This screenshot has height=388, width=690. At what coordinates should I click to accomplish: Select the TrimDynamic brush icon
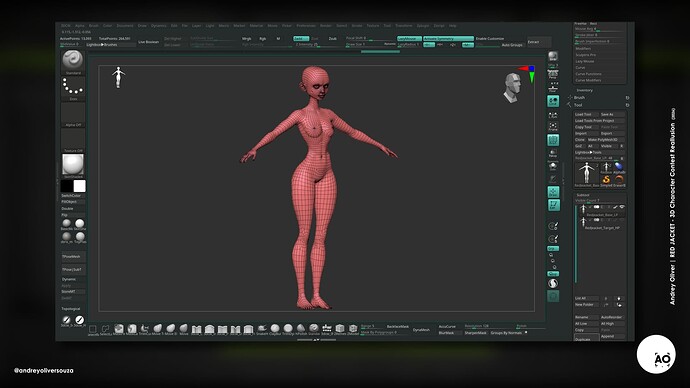click(x=288, y=329)
